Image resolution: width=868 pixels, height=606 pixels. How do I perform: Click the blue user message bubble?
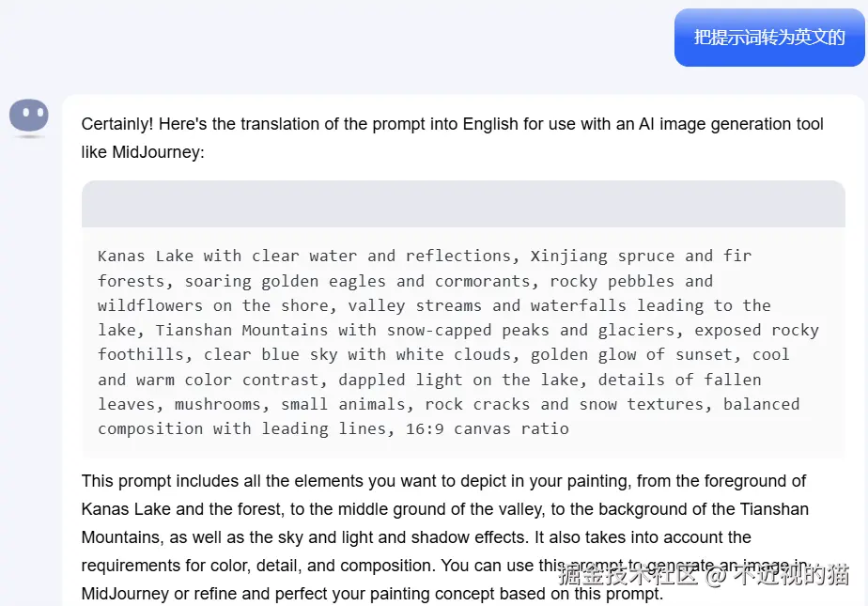click(x=769, y=38)
